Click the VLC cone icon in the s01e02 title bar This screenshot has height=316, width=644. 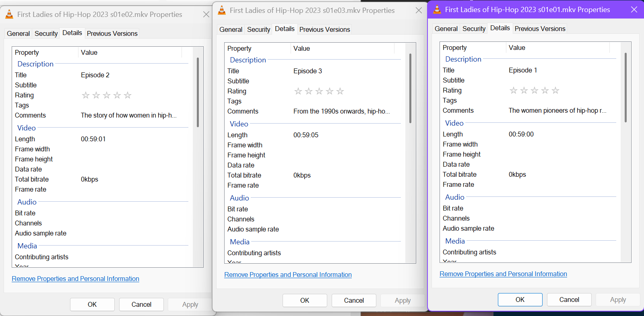click(9, 14)
